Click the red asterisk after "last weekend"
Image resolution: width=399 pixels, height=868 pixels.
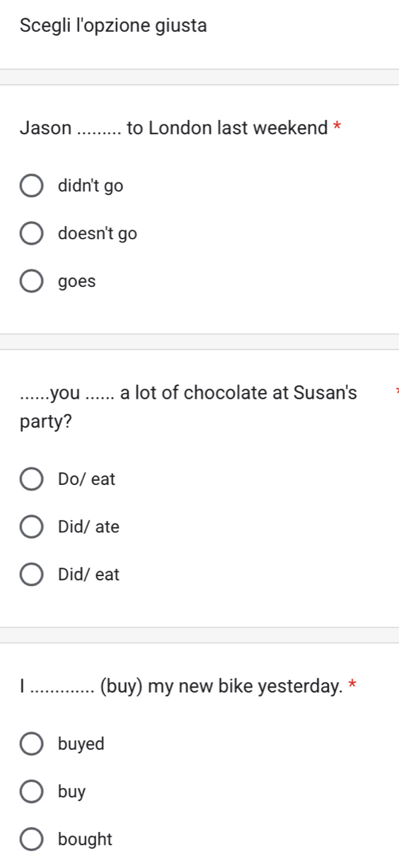pyautogui.click(x=337, y=129)
